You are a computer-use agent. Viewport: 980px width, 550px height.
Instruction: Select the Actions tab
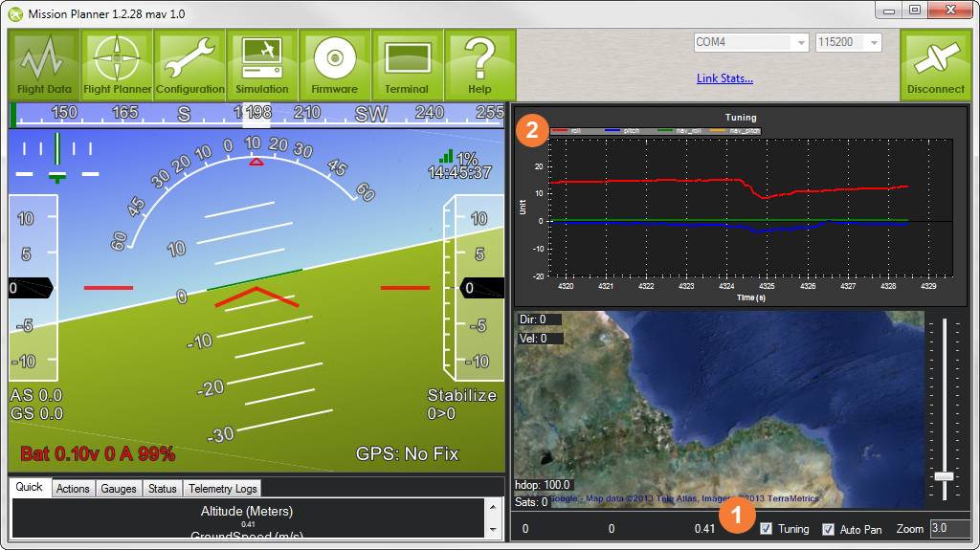[x=73, y=489]
